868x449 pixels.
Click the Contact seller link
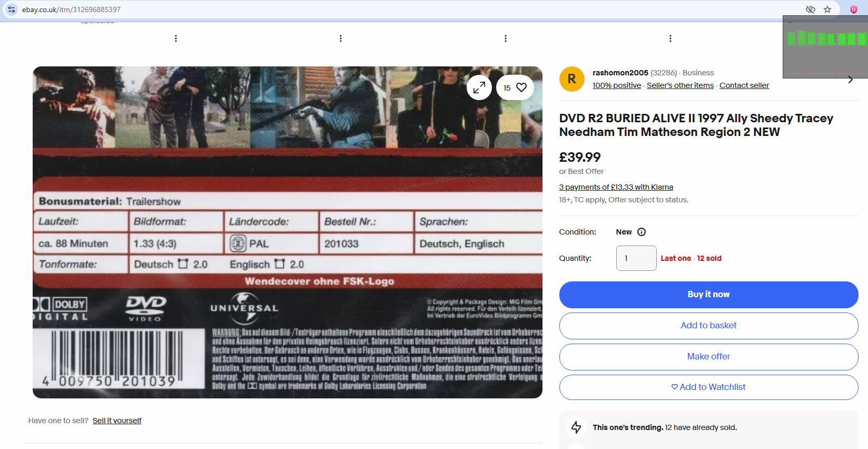click(x=744, y=85)
